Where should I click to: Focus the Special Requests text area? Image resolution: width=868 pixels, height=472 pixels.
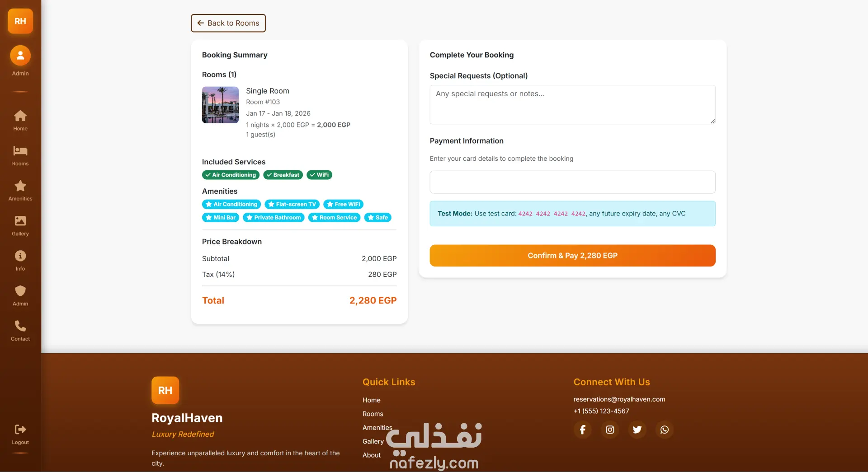(572, 104)
